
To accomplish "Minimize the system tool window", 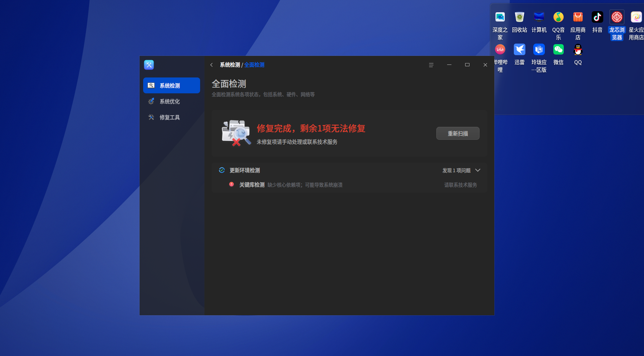I will [449, 65].
